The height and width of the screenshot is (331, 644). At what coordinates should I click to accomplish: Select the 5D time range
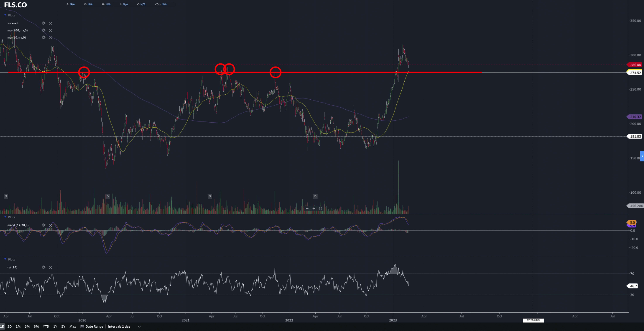point(9,327)
